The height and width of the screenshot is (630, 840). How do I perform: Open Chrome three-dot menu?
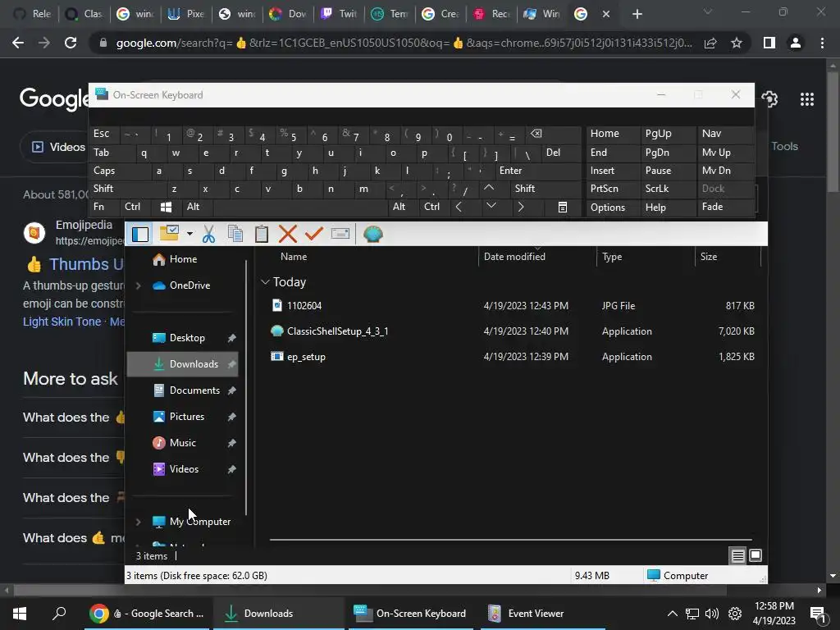pyautogui.click(x=822, y=43)
